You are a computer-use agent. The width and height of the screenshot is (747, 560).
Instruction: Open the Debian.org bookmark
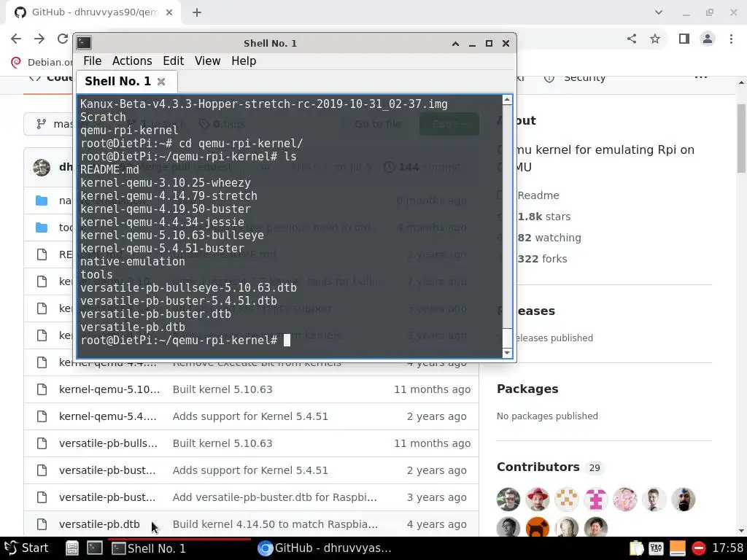(42, 62)
